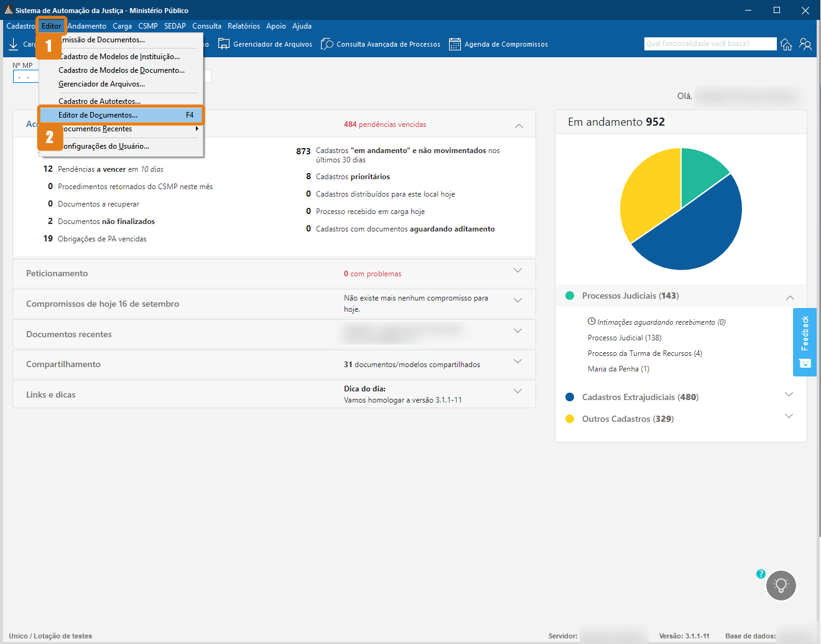Click Procedimentos retornados do CSMP neste mês

point(135,187)
